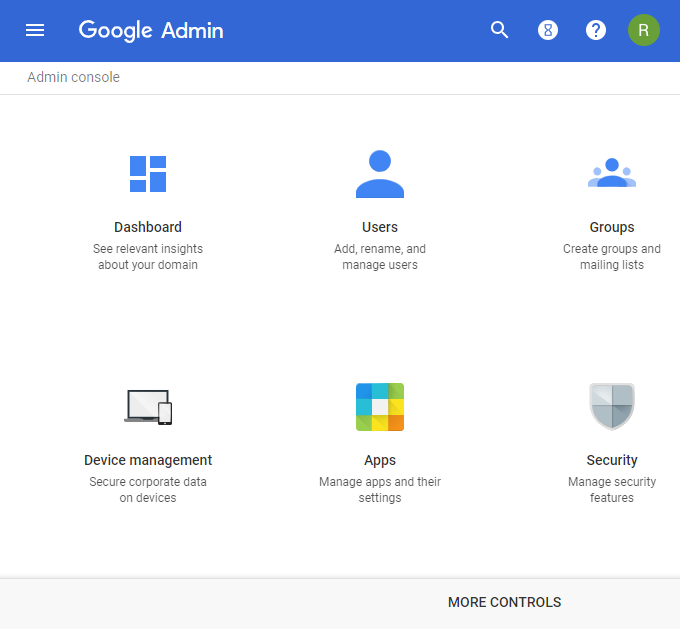Click the search magnifier icon

[x=500, y=30]
